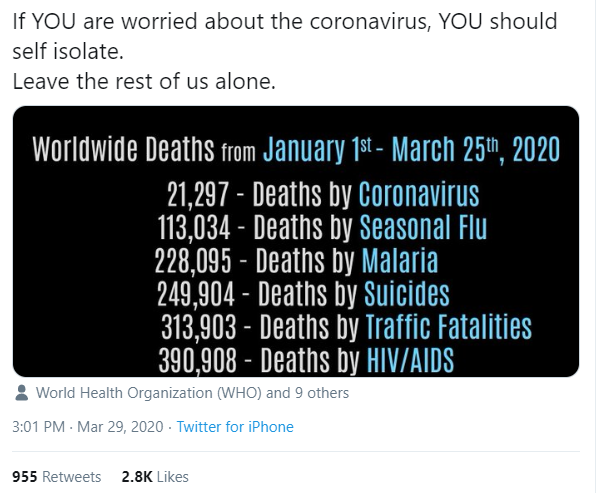
Task: Click the 3:01 PM Mar 29, 2020 timestamp
Action: [88, 427]
